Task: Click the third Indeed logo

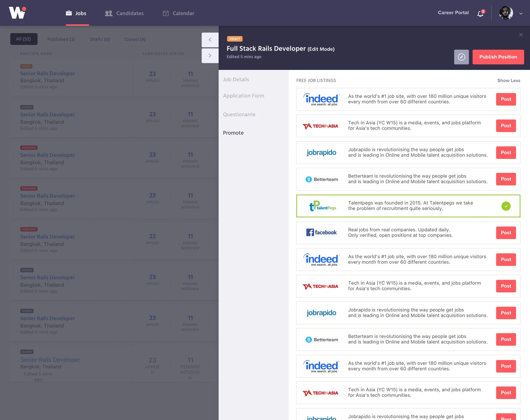Action: click(321, 366)
